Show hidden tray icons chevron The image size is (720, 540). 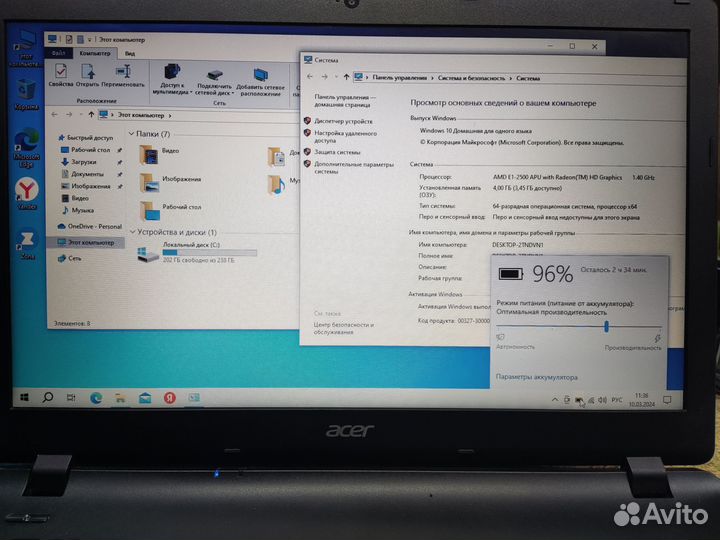click(555, 400)
